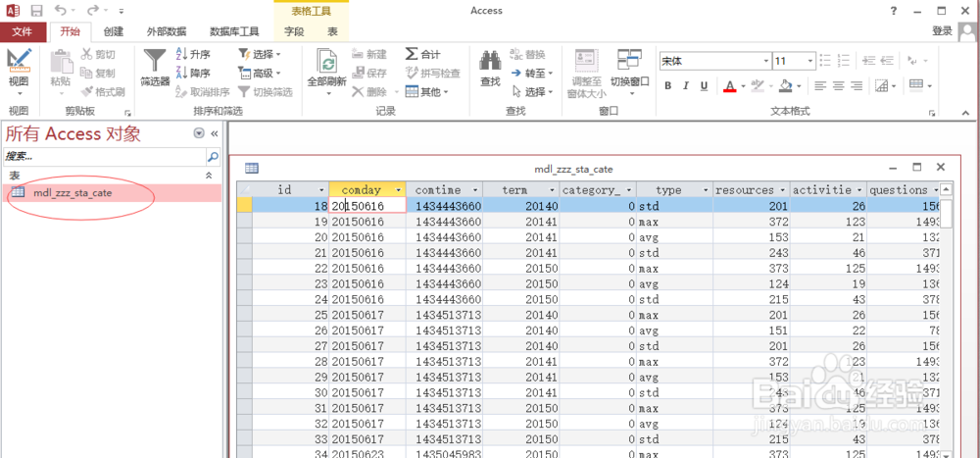
Task: Collapse the ribbon with the caret
Action: click(965, 113)
